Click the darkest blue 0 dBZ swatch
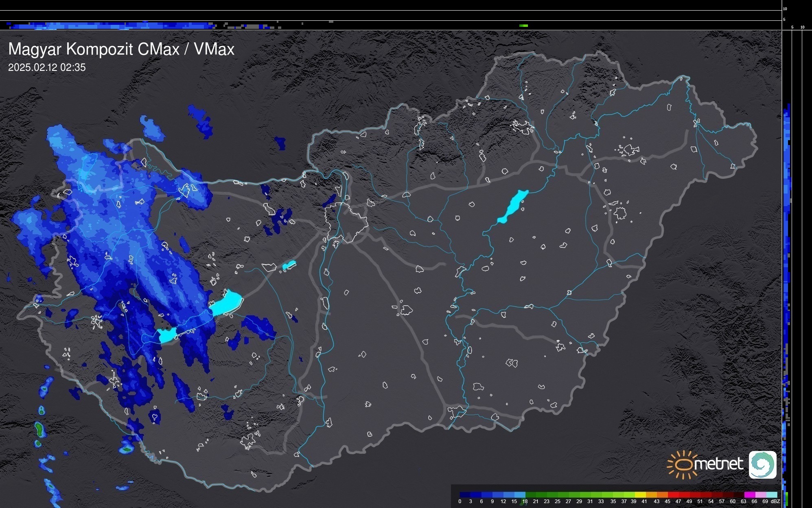 coord(465,495)
